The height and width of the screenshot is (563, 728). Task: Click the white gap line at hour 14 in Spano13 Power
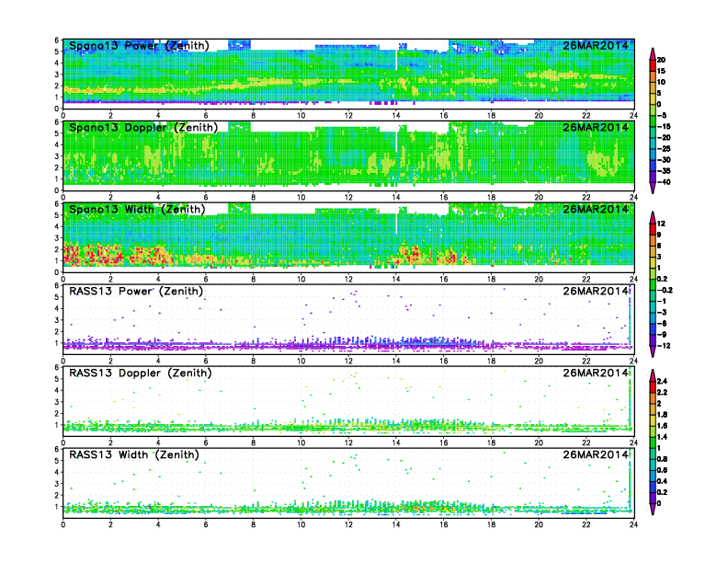(396, 59)
